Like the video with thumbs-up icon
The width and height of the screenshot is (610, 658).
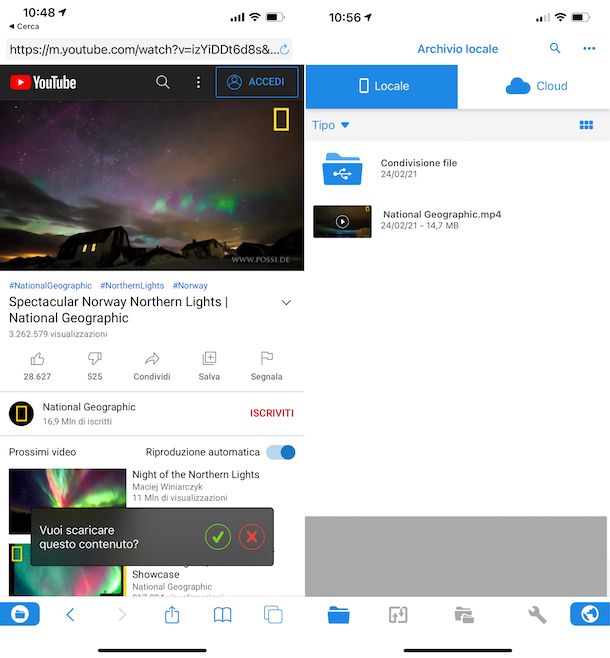click(x=37, y=359)
